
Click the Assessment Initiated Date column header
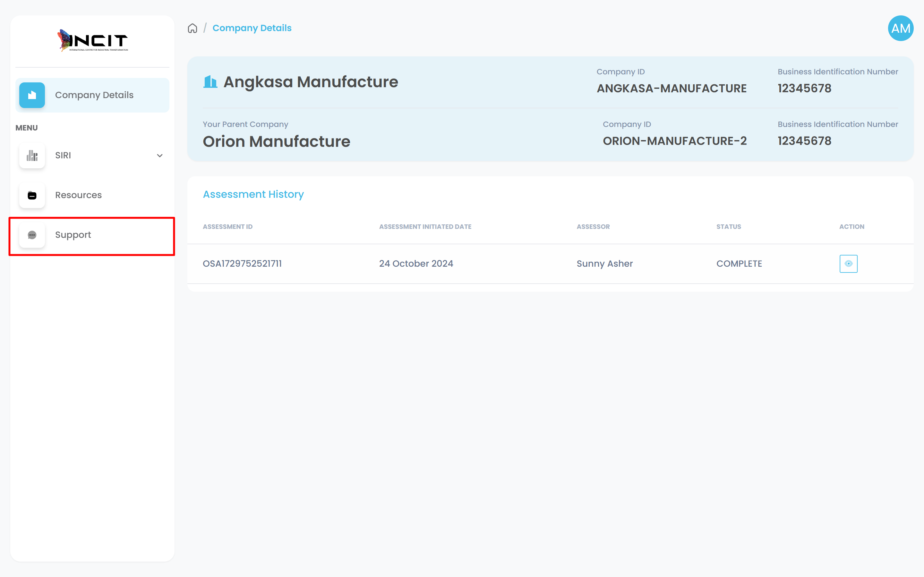(x=425, y=227)
